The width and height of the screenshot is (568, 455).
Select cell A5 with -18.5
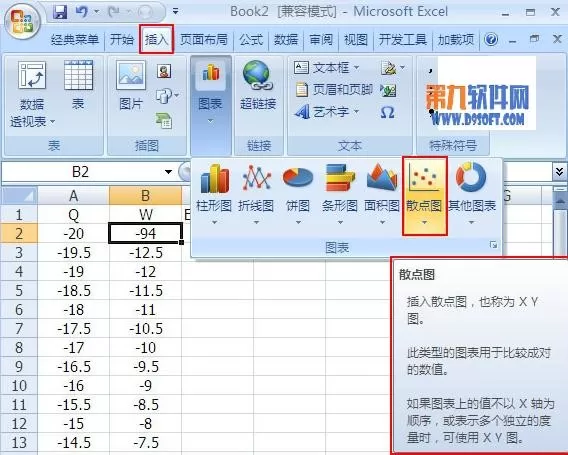(73, 291)
